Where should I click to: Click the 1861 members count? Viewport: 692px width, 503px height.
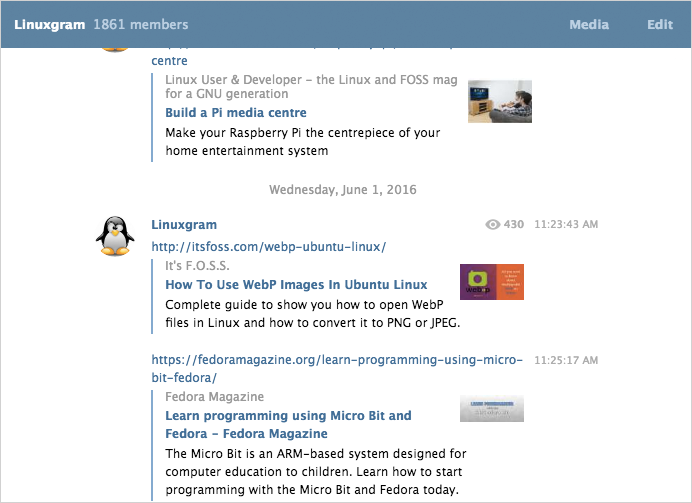click(141, 25)
